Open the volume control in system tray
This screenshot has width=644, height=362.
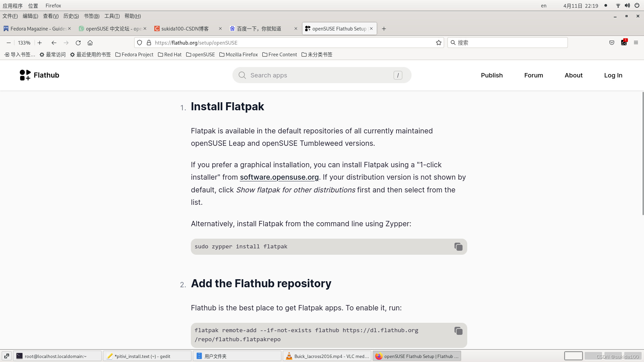627,5
